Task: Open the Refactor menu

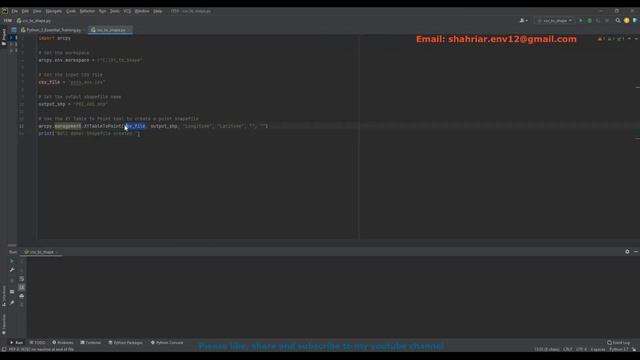Action: (x=87, y=11)
